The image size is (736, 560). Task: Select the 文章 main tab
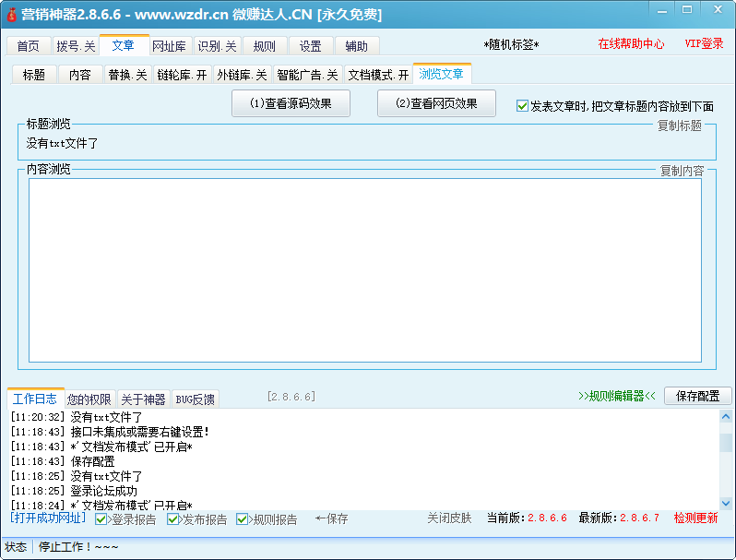click(124, 45)
